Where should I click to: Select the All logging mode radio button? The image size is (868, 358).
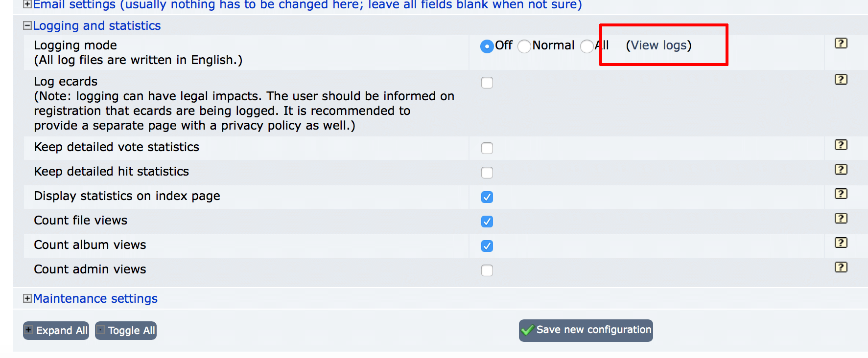tap(586, 46)
